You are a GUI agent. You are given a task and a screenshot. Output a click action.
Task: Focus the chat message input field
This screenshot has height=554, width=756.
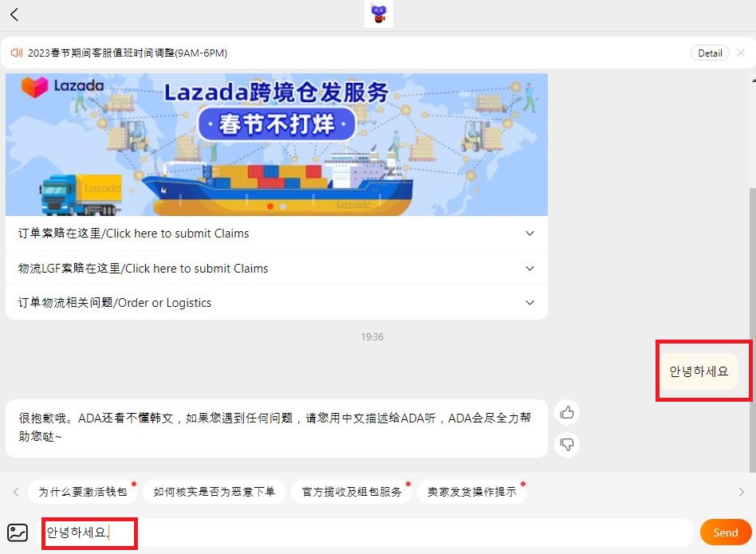tap(364, 532)
